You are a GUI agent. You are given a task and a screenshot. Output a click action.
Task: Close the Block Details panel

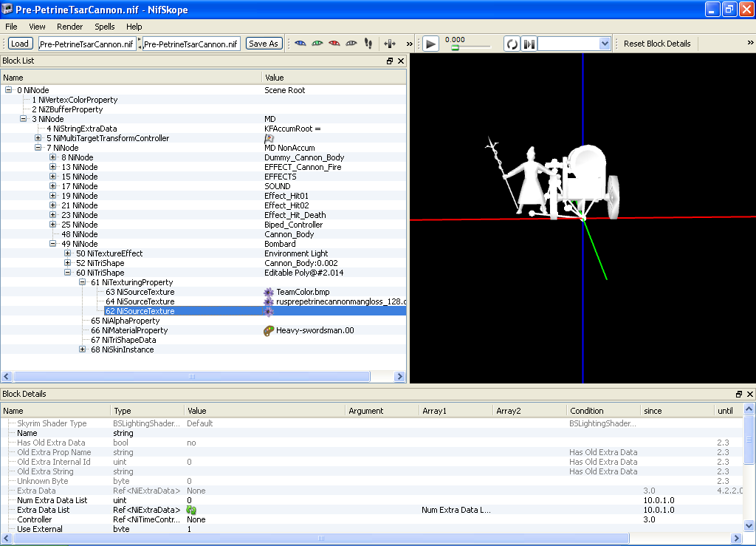click(x=750, y=394)
